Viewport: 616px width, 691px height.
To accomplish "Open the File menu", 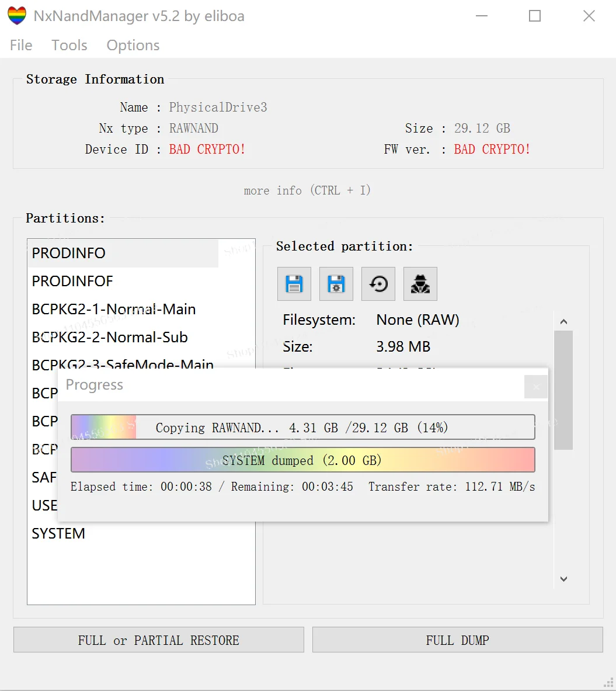I will point(20,45).
